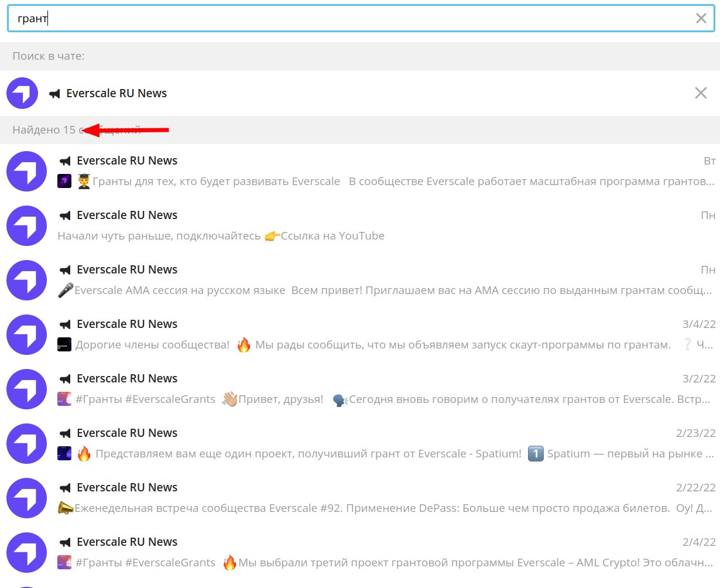This screenshot has height=588, width=720.
Task: Click the "Everscale RU News" name in the filter row
Action: click(116, 94)
